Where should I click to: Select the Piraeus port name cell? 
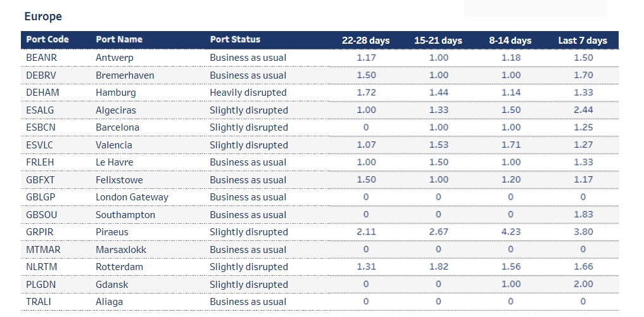click(x=112, y=232)
